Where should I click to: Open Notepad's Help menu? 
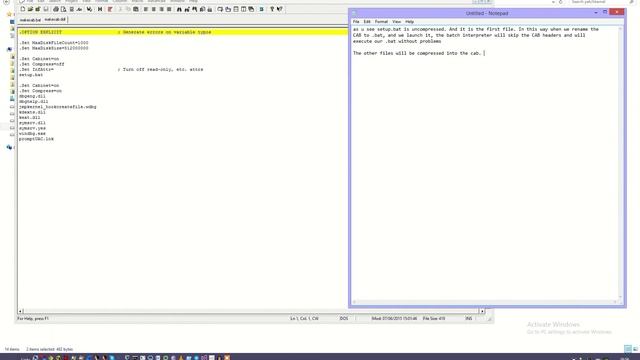tap(409, 22)
